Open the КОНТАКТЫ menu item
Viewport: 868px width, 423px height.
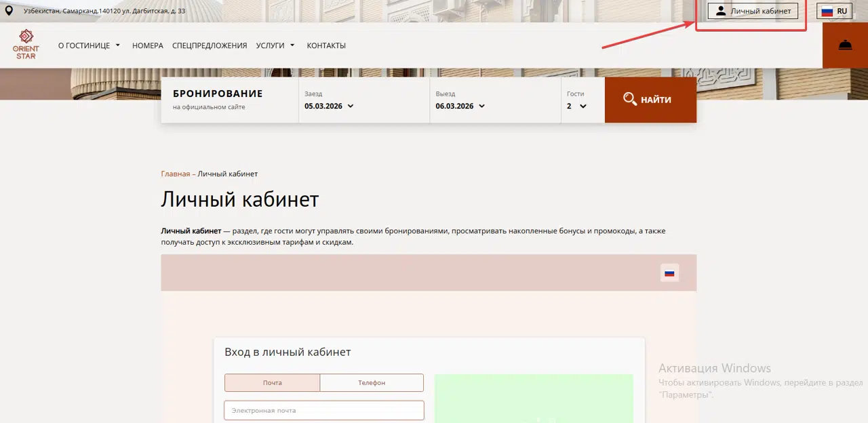point(326,45)
